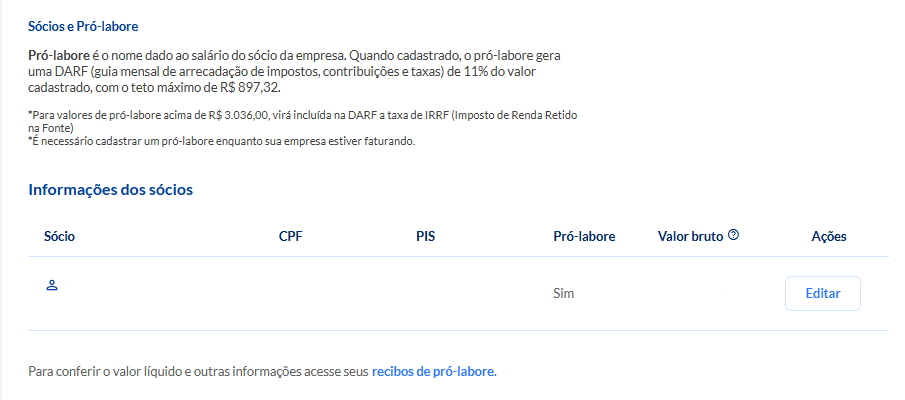The width and height of the screenshot is (905, 400).
Task: Click the Ações column header
Action: click(x=829, y=236)
